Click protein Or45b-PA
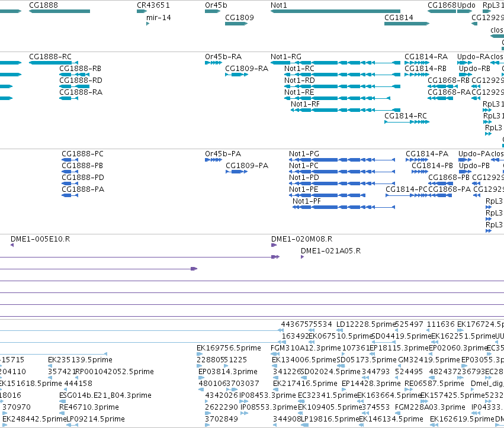Screen dimensions: 504x428 pyautogui.click(x=213, y=160)
